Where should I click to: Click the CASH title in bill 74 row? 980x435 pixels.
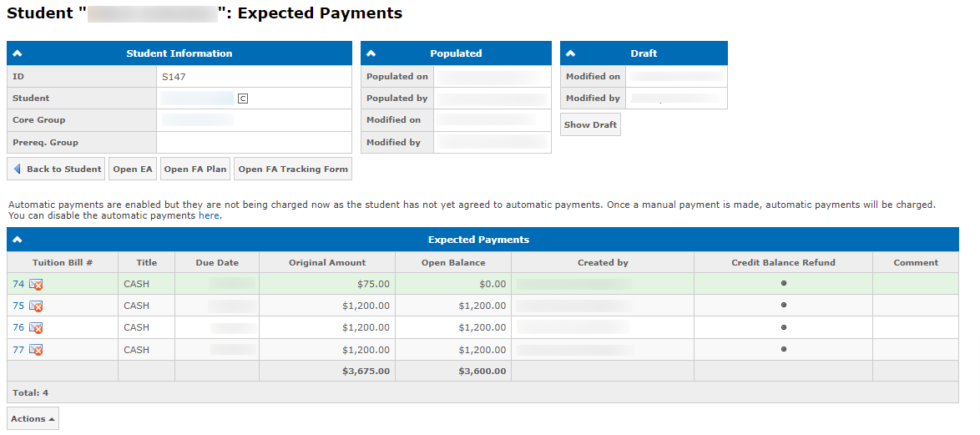click(x=136, y=285)
